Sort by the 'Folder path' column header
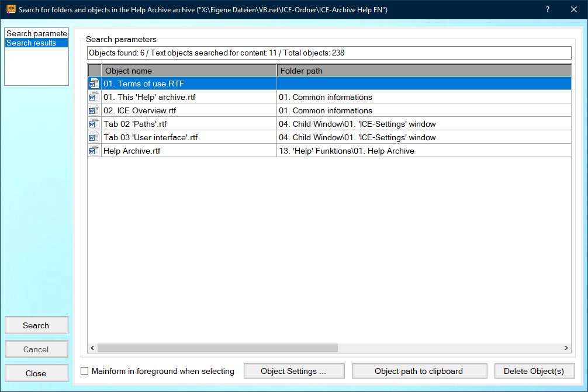This screenshot has height=392, width=588. 423,71
